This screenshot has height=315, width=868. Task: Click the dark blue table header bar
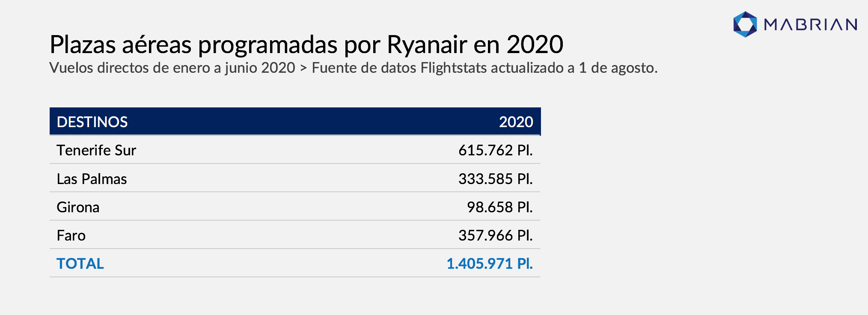tap(295, 122)
